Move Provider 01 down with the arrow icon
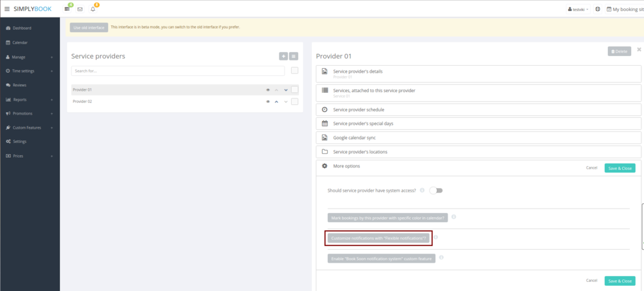This screenshot has width=644, height=291. tap(286, 90)
